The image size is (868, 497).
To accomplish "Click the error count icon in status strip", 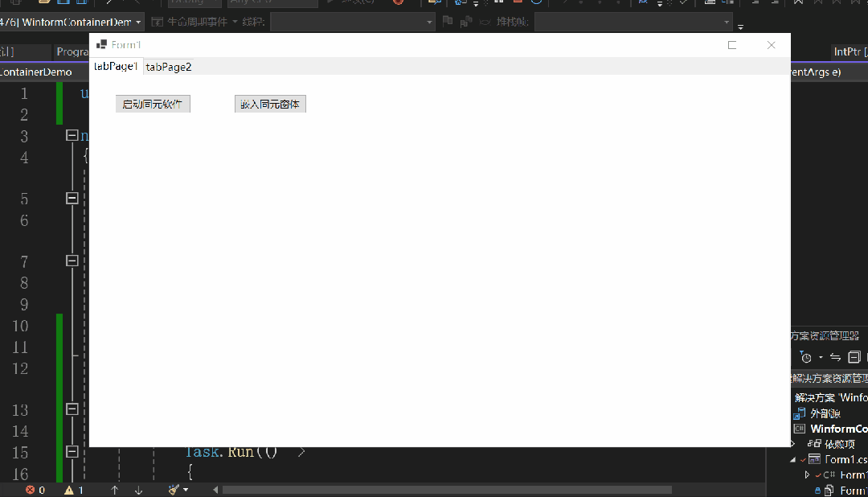I will (x=31, y=490).
